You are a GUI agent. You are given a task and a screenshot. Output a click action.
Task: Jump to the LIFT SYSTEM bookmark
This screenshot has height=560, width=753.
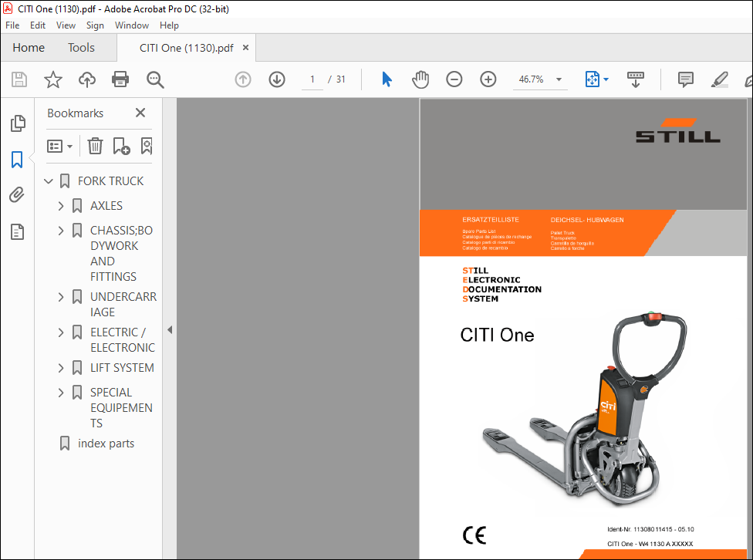122,368
